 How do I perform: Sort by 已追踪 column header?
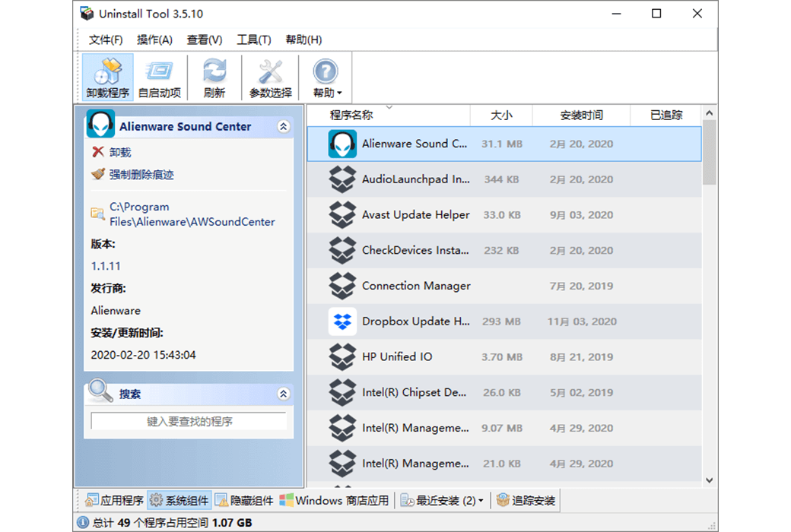666,115
